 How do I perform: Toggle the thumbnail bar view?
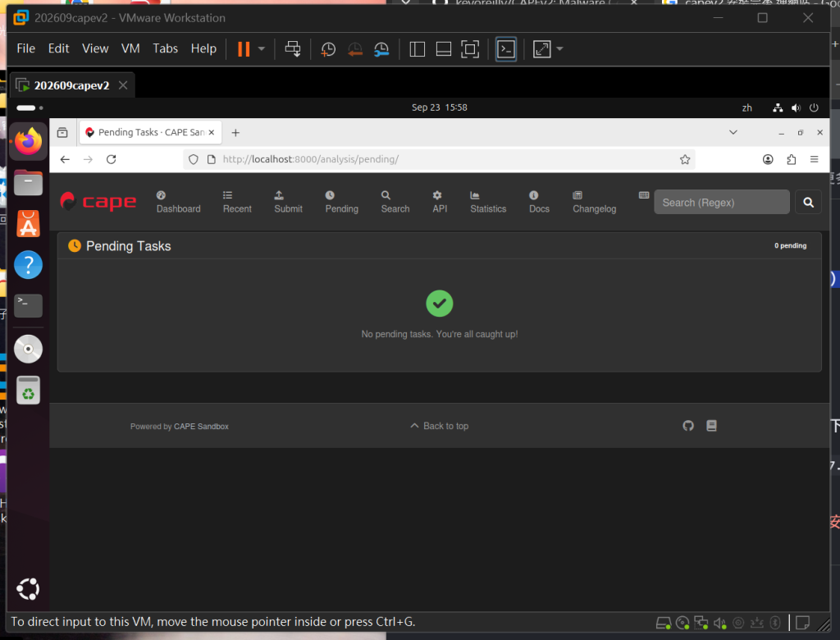[444, 48]
